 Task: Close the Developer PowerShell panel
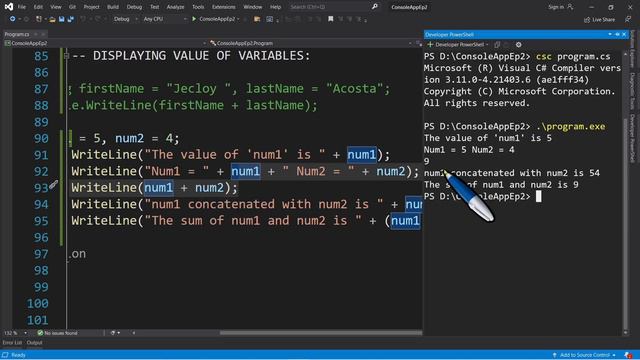click(624, 35)
